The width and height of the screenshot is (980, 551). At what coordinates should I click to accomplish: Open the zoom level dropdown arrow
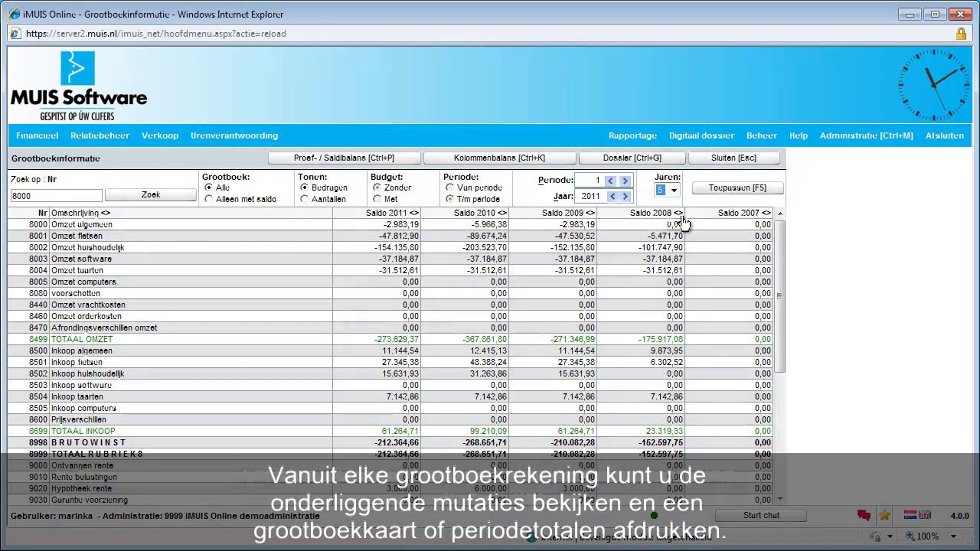coord(953,536)
